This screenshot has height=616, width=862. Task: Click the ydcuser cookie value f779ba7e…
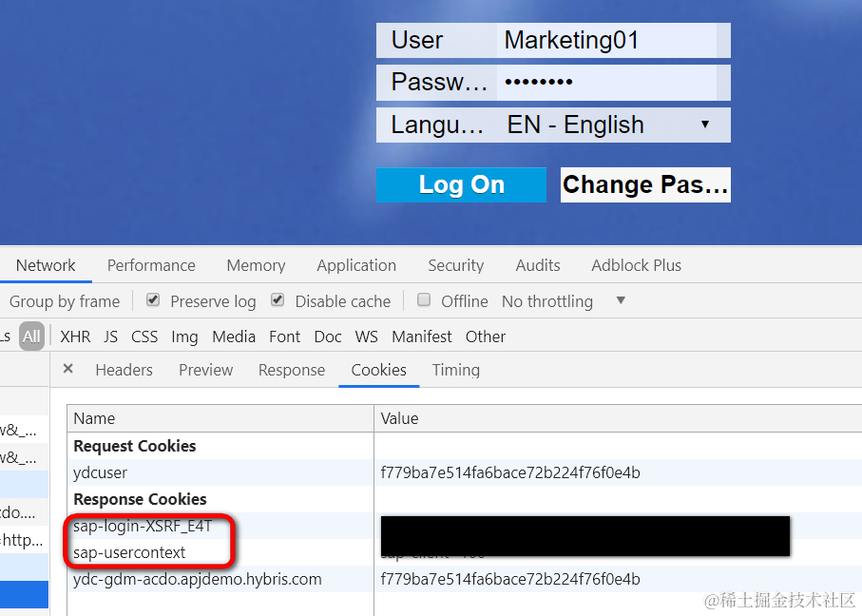510,472
